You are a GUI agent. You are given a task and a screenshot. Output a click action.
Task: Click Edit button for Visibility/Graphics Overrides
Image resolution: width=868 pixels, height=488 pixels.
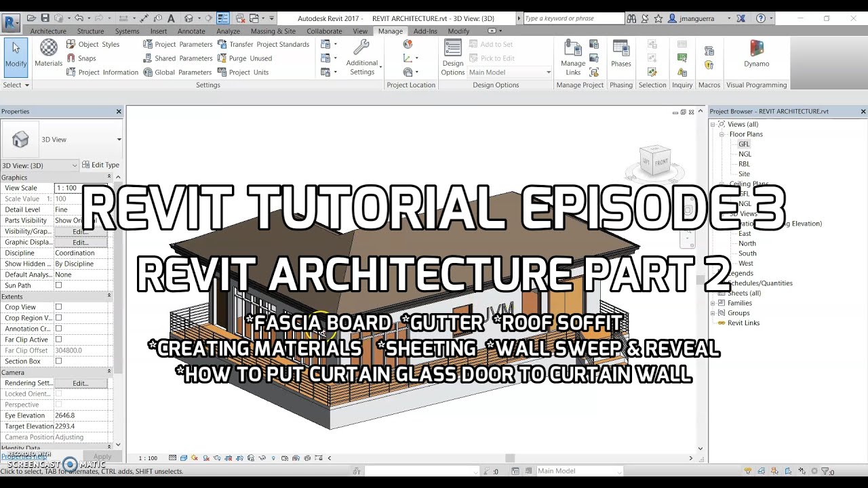81,231
